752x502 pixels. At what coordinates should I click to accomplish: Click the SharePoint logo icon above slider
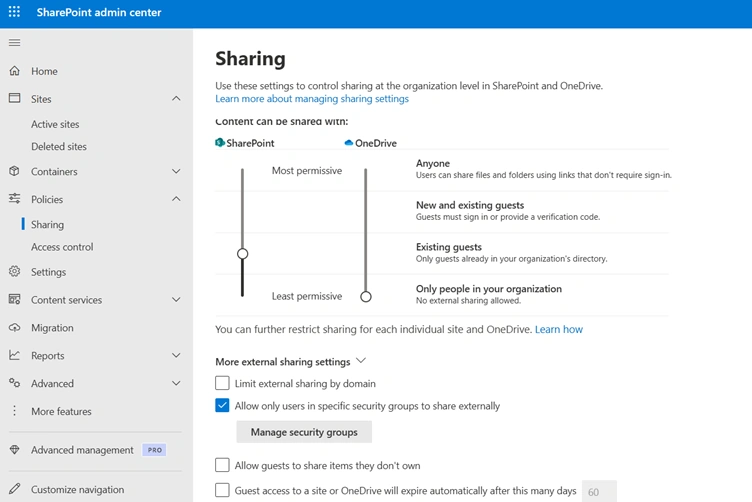coord(220,143)
